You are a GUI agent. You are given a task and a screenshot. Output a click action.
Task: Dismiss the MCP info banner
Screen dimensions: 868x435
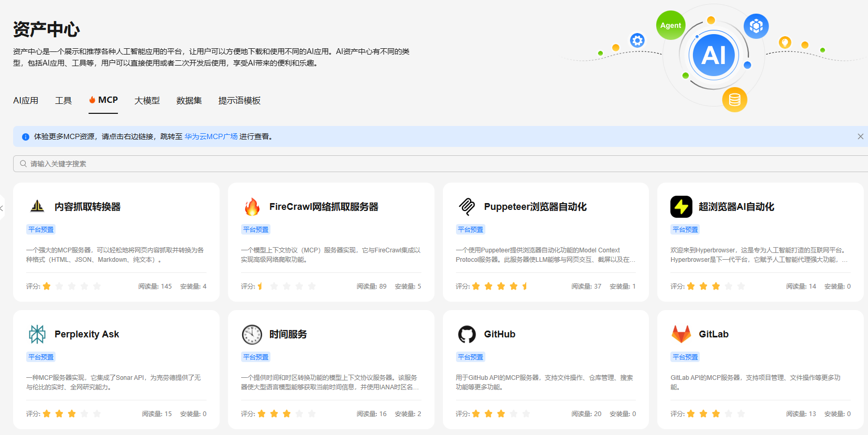(860, 136)
